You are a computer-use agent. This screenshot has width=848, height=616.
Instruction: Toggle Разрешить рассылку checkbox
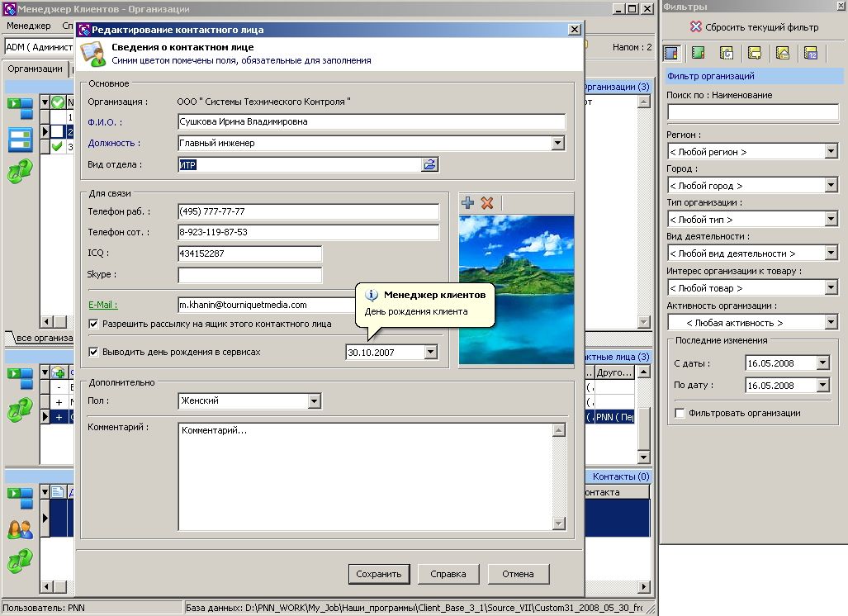(93, 324)
